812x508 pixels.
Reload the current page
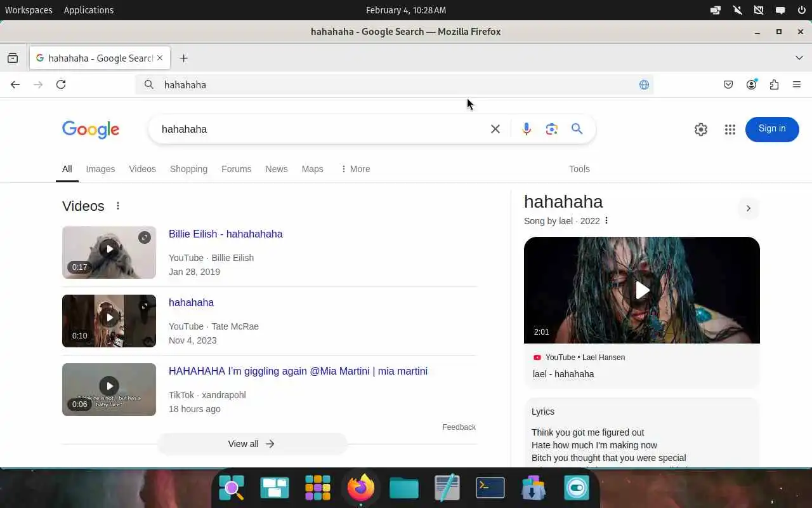61,84
